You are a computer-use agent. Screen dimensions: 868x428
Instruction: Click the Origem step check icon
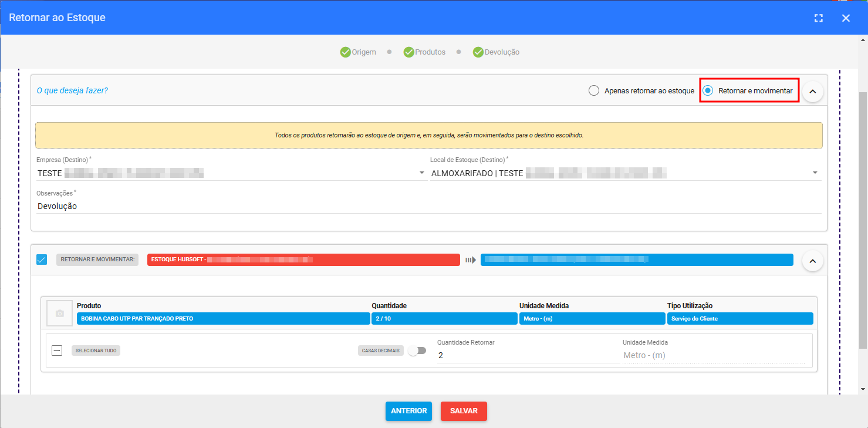345,52
